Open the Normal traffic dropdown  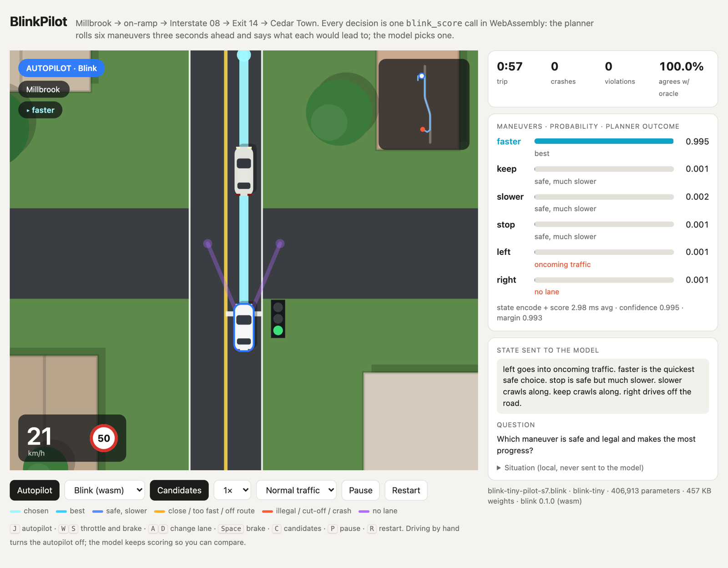coord(296,490)
